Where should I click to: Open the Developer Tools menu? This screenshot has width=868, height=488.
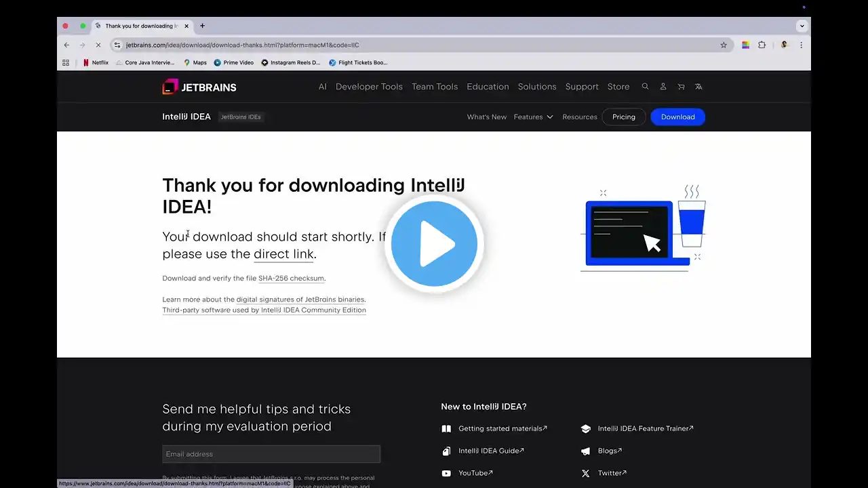(369, 87)
